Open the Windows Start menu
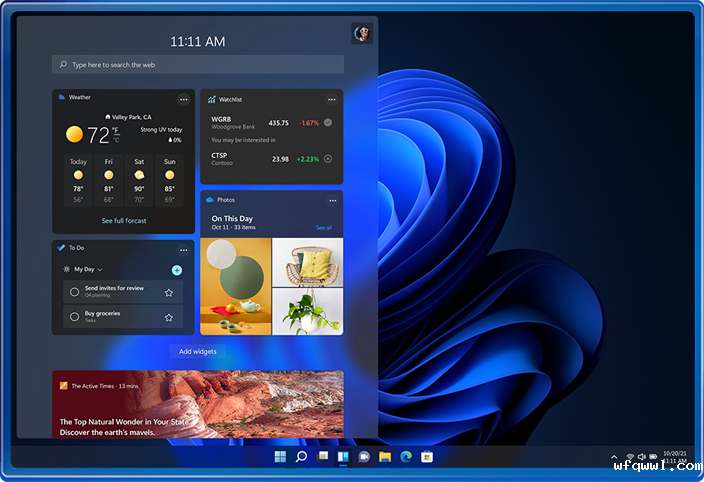Viewport: 704px width, 482px height. click(279, 457)
